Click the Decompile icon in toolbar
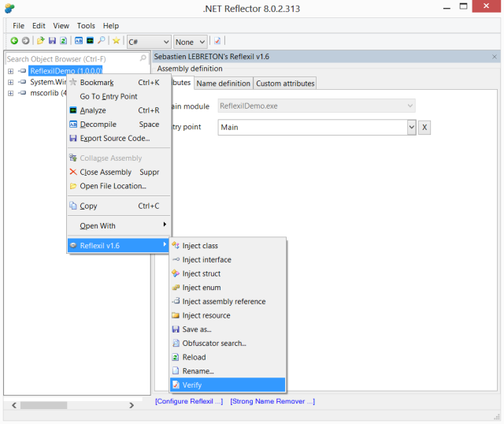The image size is (504, 424). [79, 41]
